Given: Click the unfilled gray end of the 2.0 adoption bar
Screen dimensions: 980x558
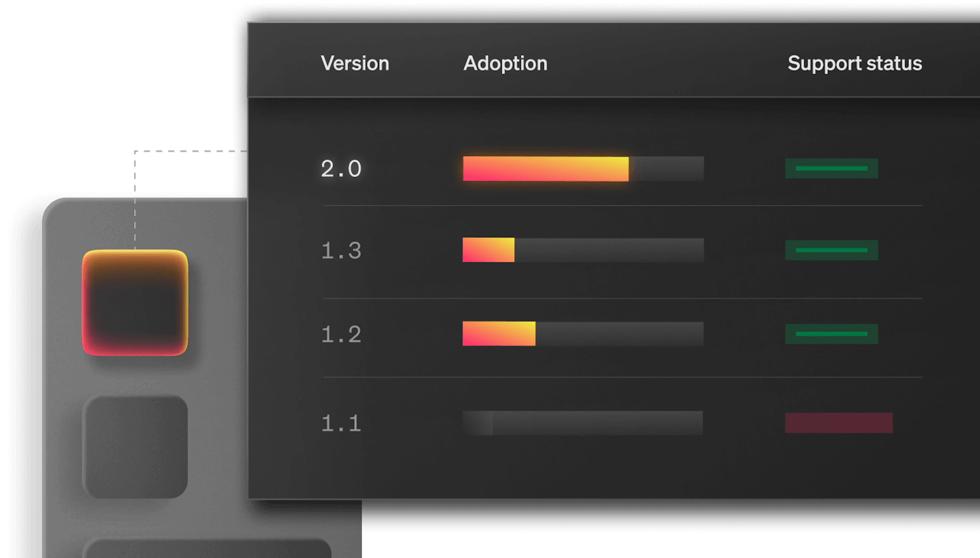Looking at the screenshot, I should 666,169.
